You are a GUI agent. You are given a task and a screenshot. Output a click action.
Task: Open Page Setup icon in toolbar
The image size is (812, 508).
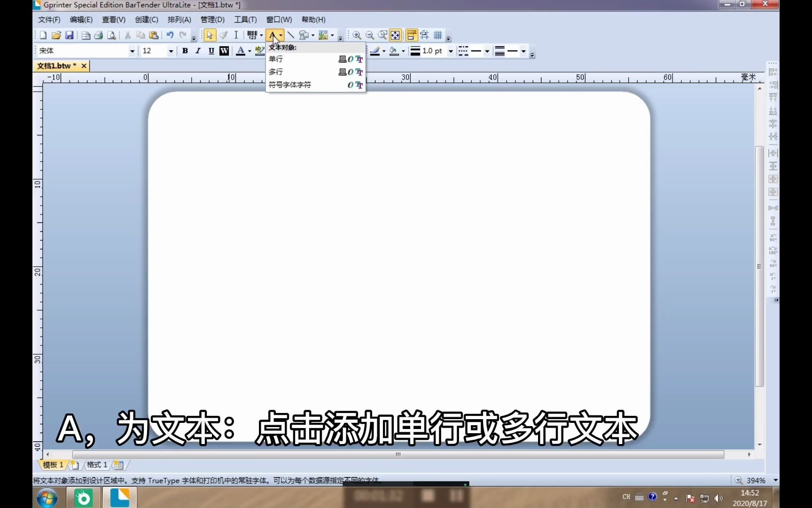86,35
